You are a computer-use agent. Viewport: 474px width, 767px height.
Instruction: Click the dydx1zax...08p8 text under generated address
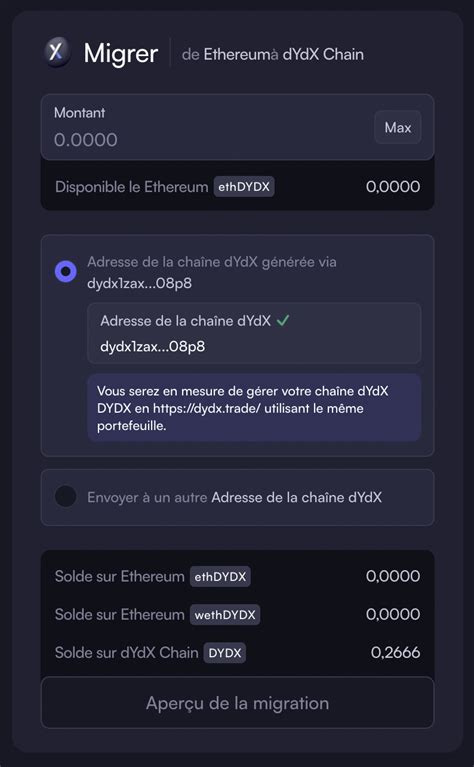pyautogui.click(x=139, y=284)
